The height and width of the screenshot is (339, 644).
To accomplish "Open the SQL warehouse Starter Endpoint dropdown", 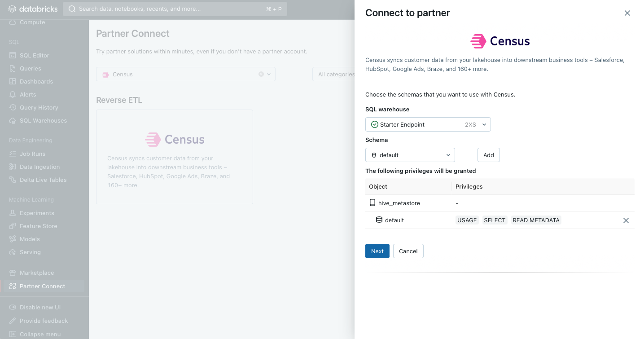I will coord(428,124).
